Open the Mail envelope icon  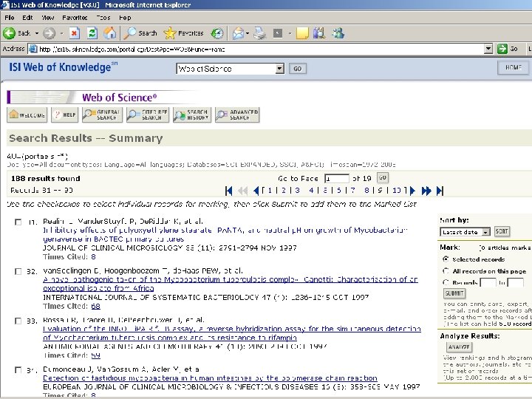239,33
